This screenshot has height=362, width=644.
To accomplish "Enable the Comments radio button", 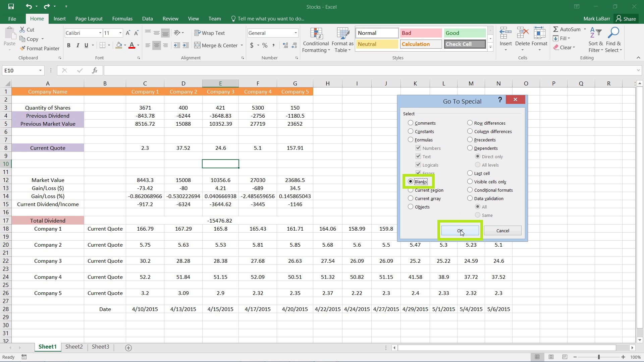I will pyautogui.click(x=410, y=123).
